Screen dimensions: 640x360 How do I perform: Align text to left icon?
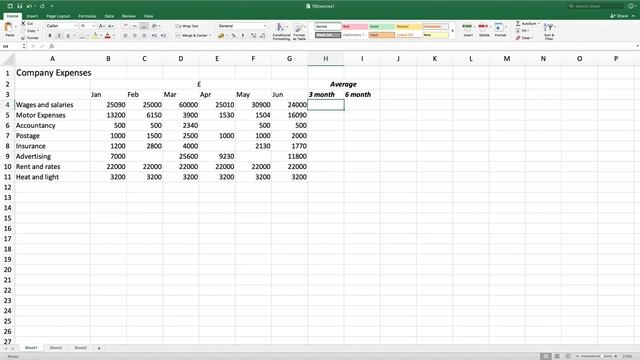(125, 36)
